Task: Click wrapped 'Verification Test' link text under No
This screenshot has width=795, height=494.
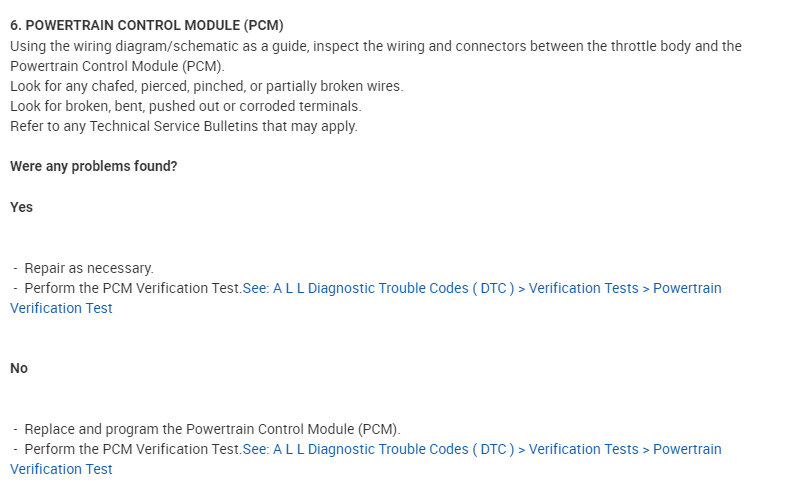Action: click(61, 469)
